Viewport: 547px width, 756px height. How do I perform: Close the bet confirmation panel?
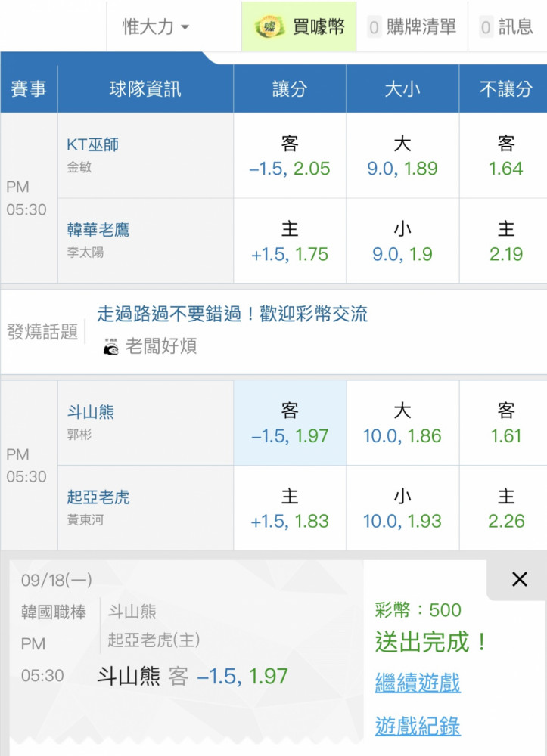coord(519,579)
